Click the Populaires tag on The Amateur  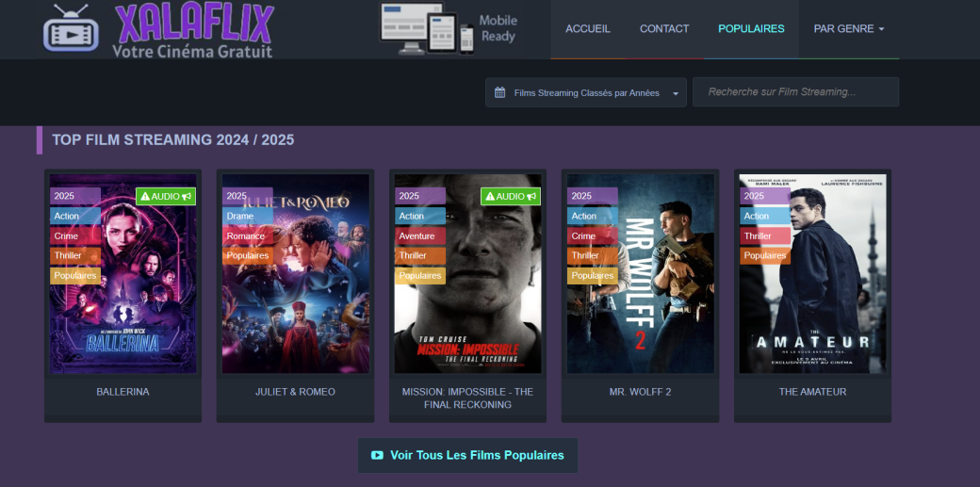765,255
